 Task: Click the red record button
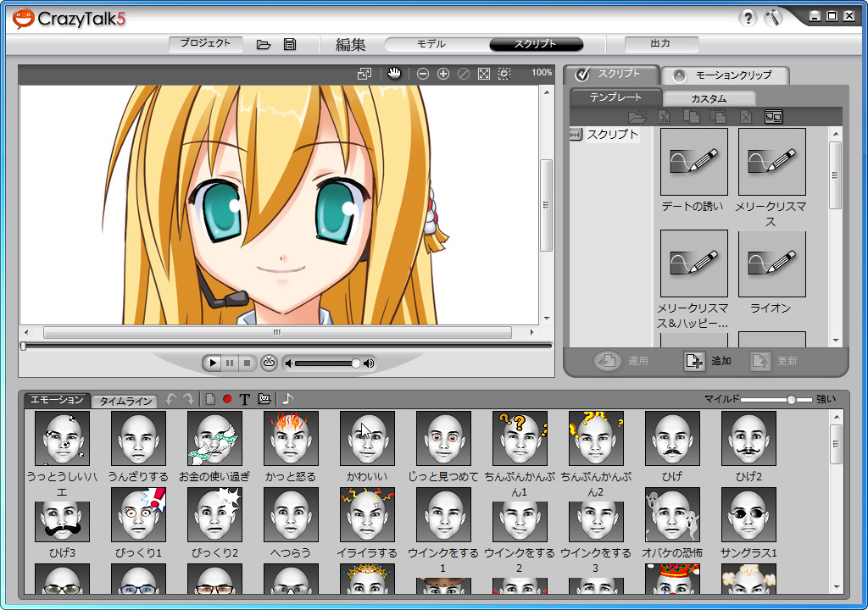227,399
